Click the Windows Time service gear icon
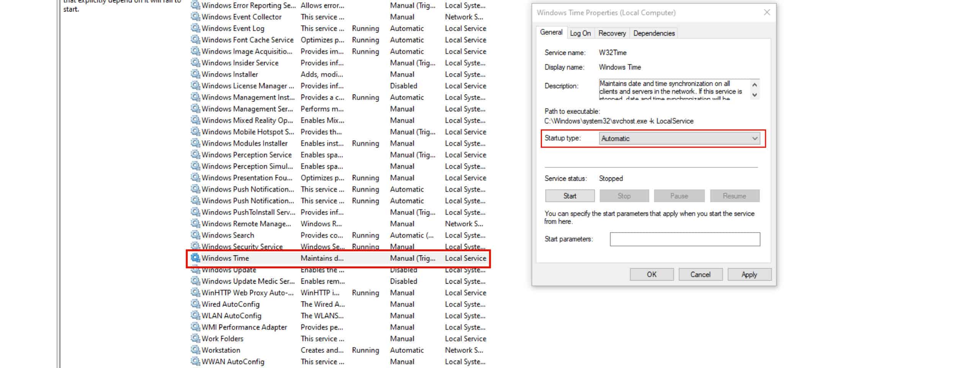The width and height of the screenshot is (980, 368). pos(196,258)
